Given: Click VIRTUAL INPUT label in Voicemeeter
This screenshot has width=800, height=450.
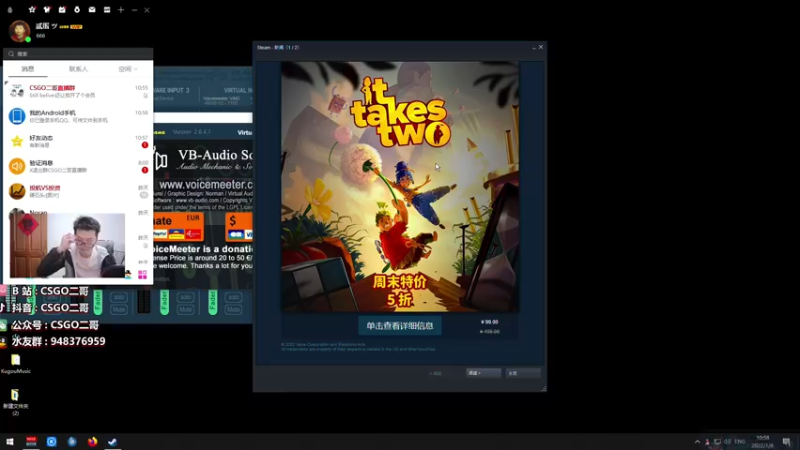Looking at the screenshot, I should click(238, 90).
